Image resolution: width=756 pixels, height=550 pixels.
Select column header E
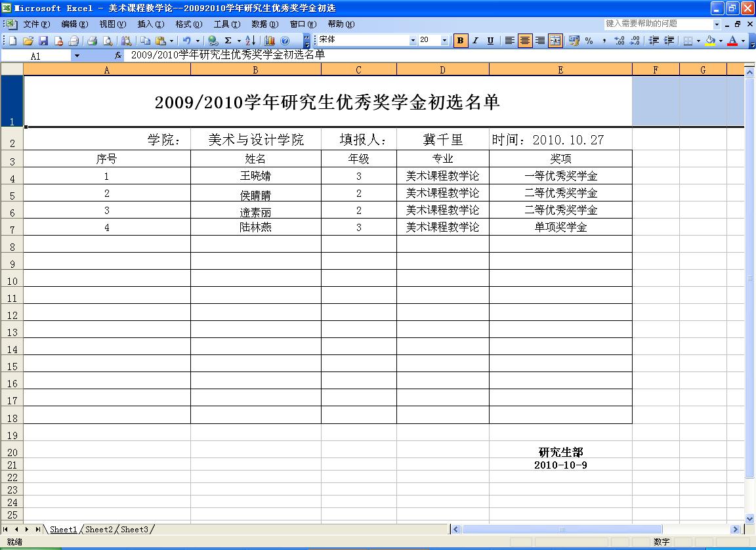(x=560, y=70)
